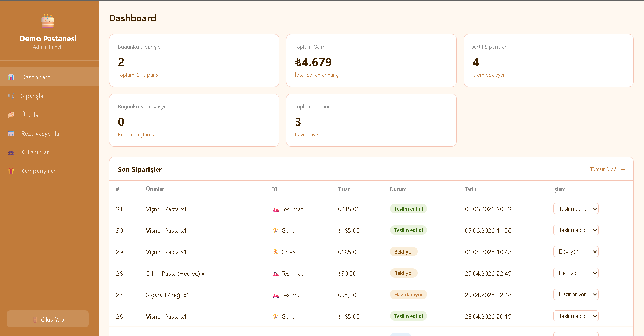Click the Çıkış Yap logout button

(48, 319)
